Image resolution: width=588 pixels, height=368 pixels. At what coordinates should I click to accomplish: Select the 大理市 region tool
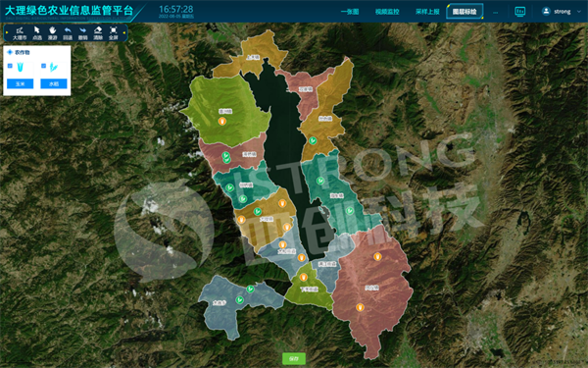click(x=20, y=33)
